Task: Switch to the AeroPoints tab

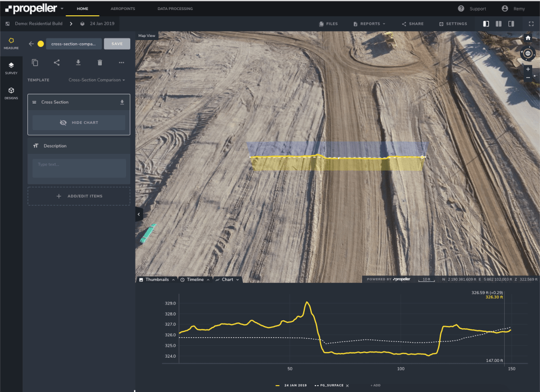Action: 122,8
